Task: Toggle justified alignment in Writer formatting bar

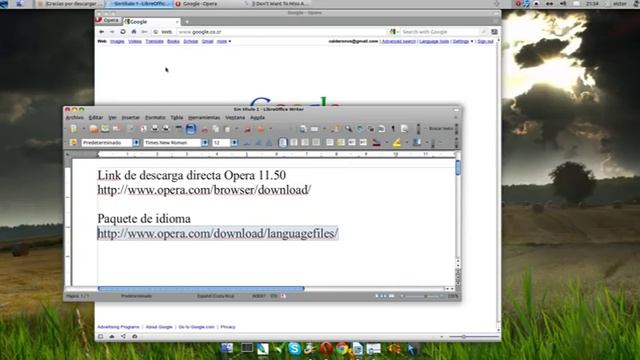Action: [x=316, y=142]
